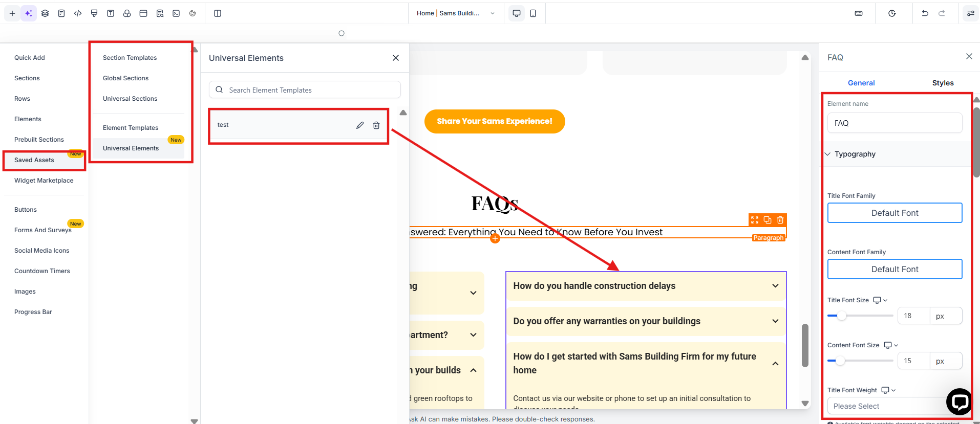Click the AI sparkle assistant icon
This screenshot has height=424, width=980.
(29, 13)
